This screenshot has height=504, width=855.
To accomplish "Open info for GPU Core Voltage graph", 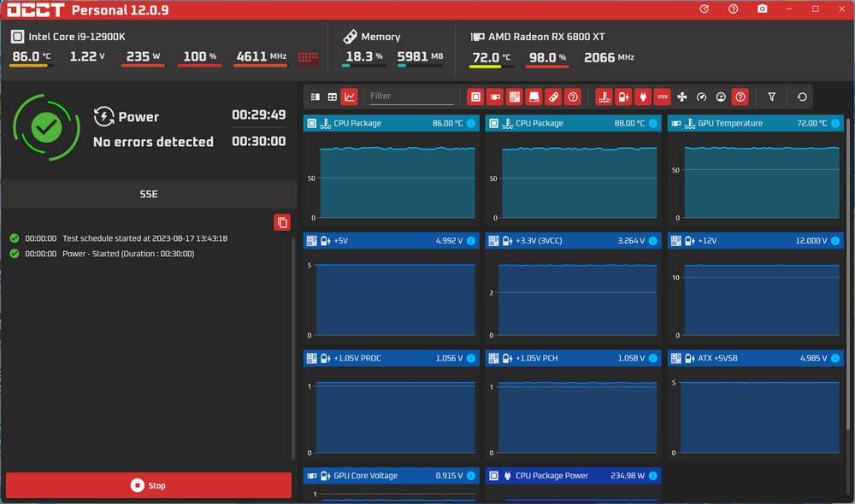I will (x=471, y=476).
